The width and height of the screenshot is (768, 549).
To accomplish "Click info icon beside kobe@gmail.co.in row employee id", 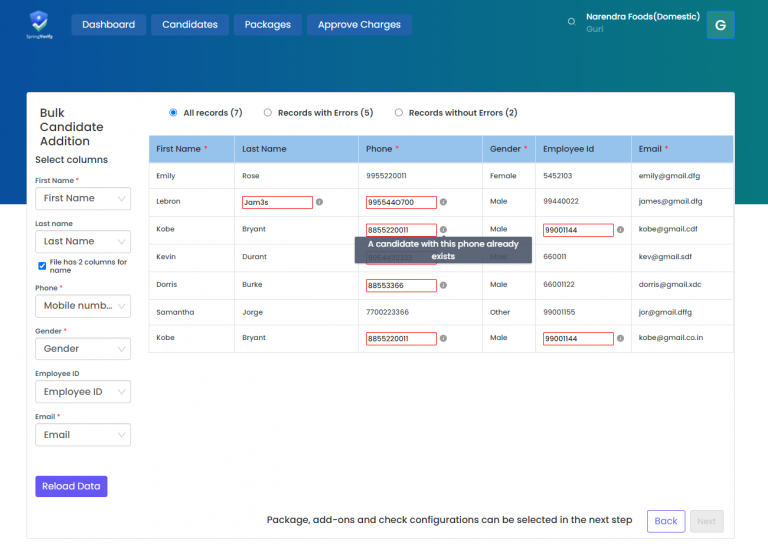I will [620, 338].
